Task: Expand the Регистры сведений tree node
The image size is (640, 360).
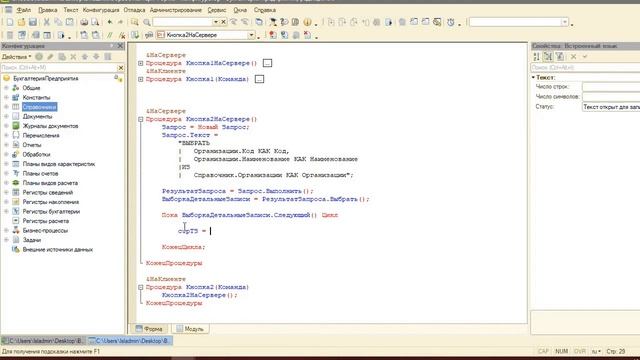Action: tap(6, 192)
